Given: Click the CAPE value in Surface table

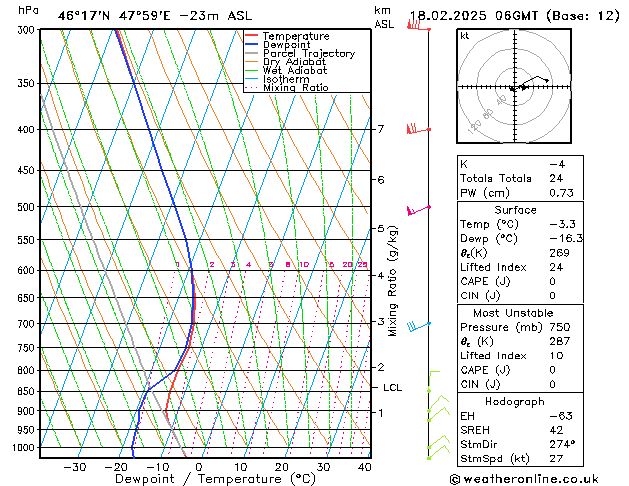Looking at the screenshot, I should [x=552, y=281].
